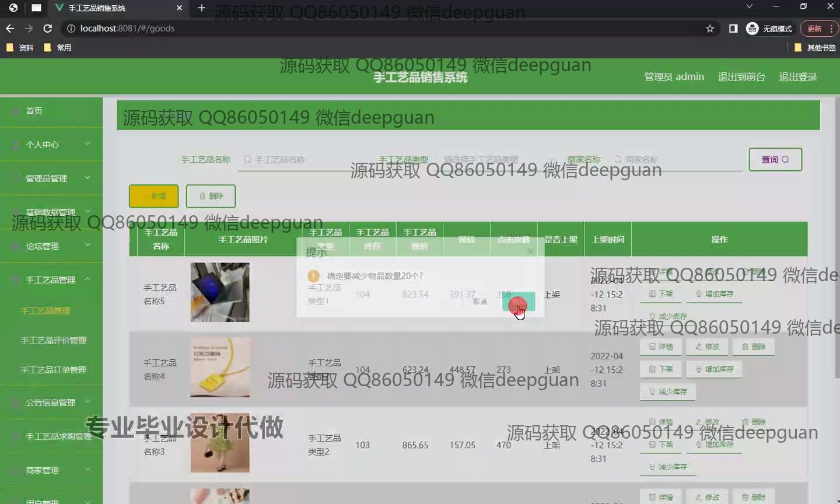Open the 管理员 admin link
The width and height of the screenshot is (840, 504).
(674, 76)
